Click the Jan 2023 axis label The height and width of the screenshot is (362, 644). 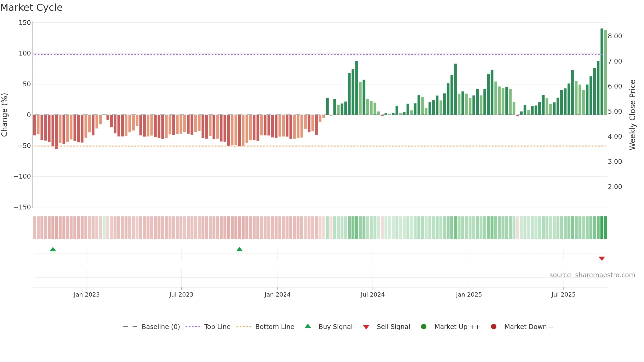coord(87,295)
